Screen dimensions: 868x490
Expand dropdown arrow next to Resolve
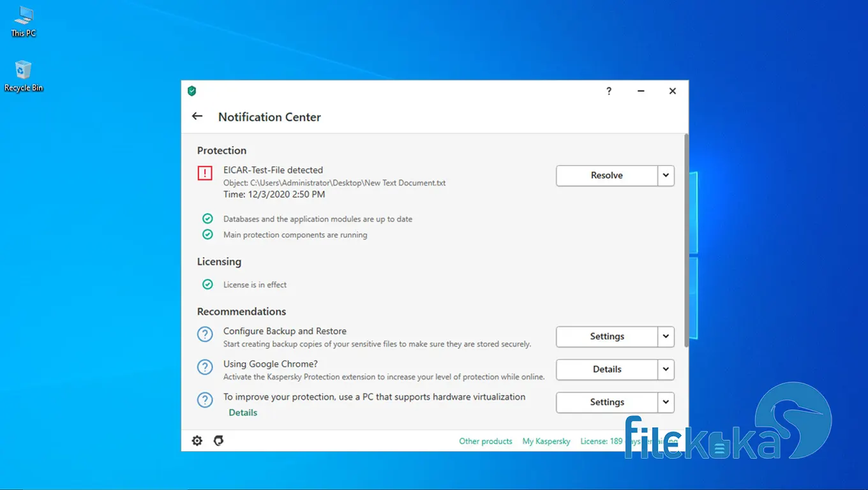(x=666, y=175)
